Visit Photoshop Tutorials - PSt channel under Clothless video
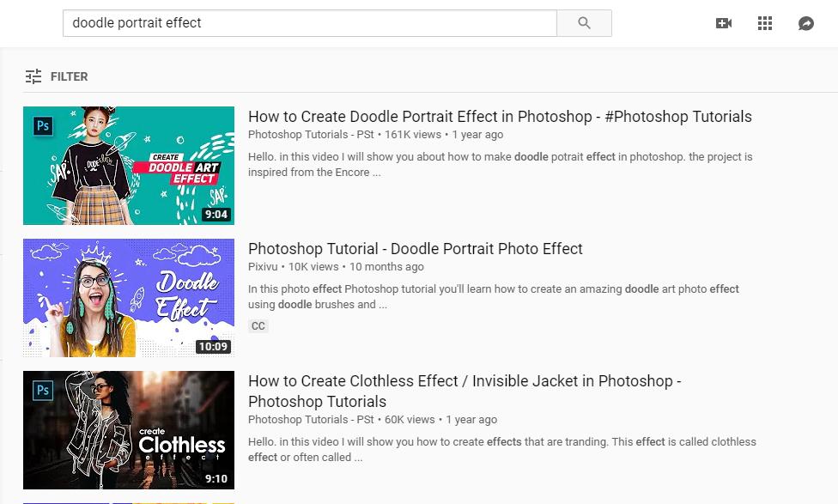The width and height of the screenshot is (838, 504). click(311, 420)
